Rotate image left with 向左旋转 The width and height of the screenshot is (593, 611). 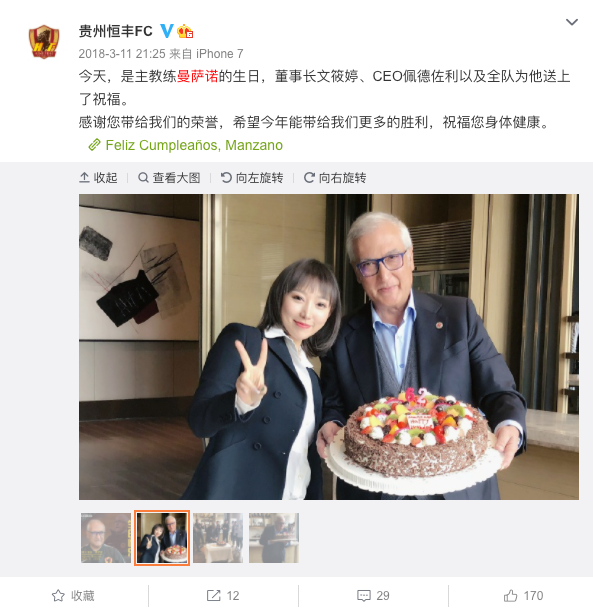252,178
